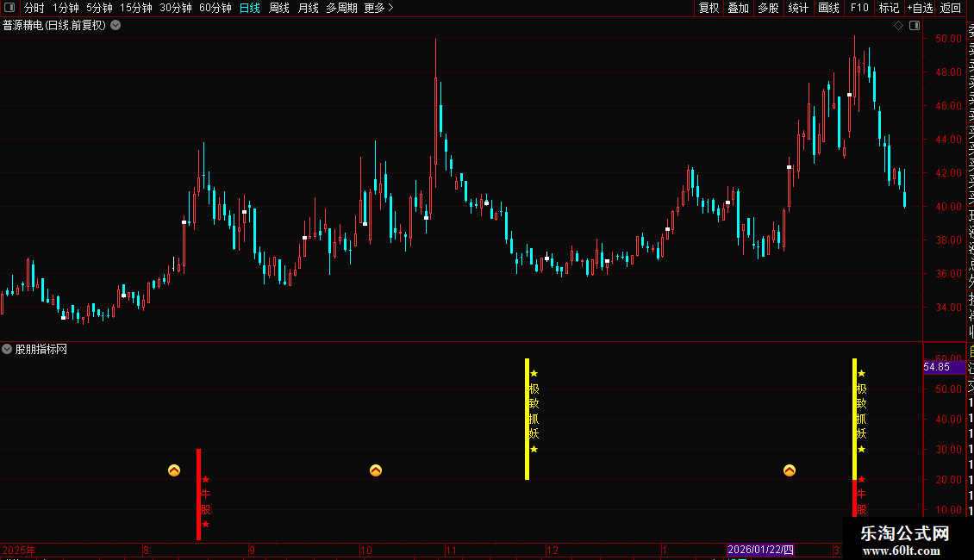
Task: Select the 30分钟 period
Action: click(176, 8)
